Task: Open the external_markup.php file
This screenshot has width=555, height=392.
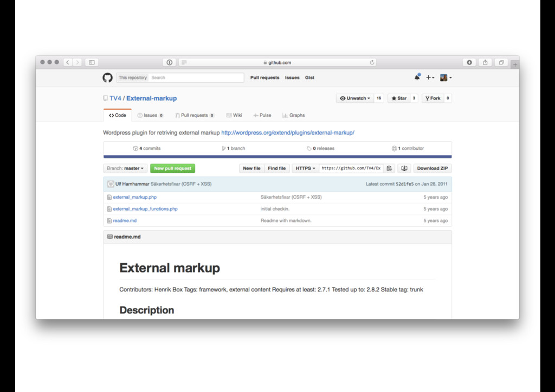Action: pos(135,197)
